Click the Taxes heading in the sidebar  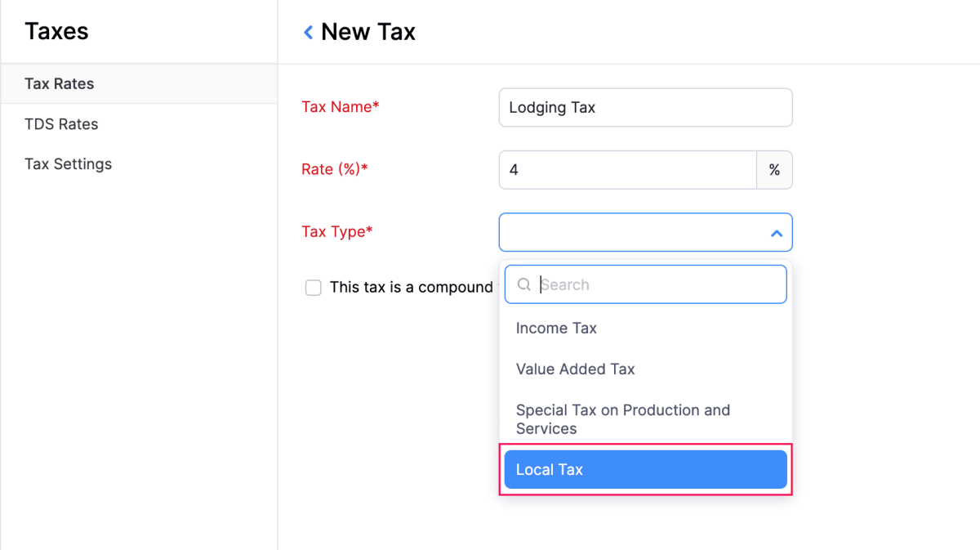tap(56, 31)
